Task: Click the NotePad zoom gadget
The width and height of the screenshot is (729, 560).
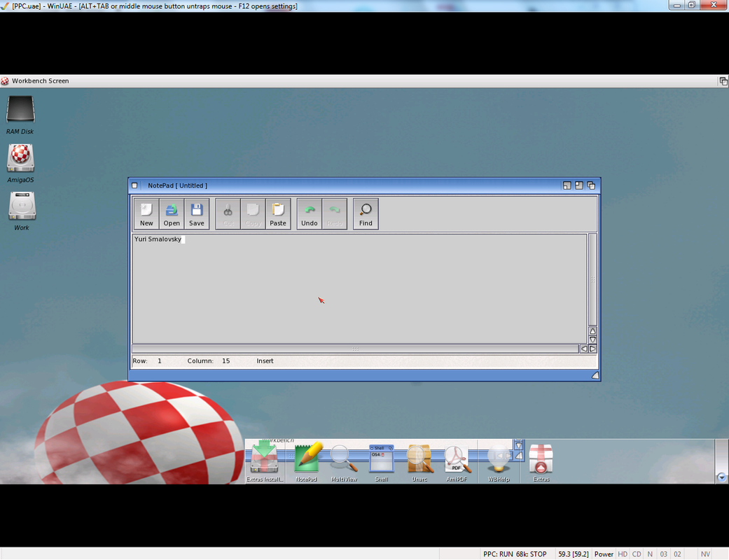Action: (579, 185)
